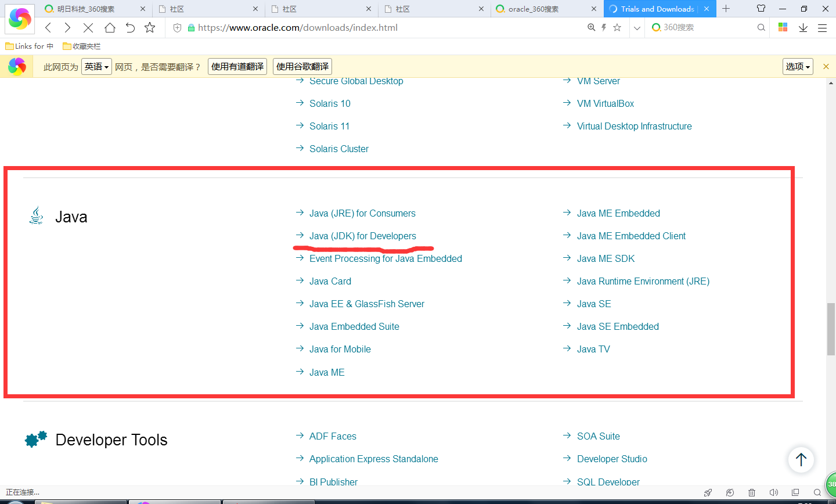The width and height of the screenshot is (836, 504).
Task: Go forward with the forward arrow
Action: tap(68, 27)
